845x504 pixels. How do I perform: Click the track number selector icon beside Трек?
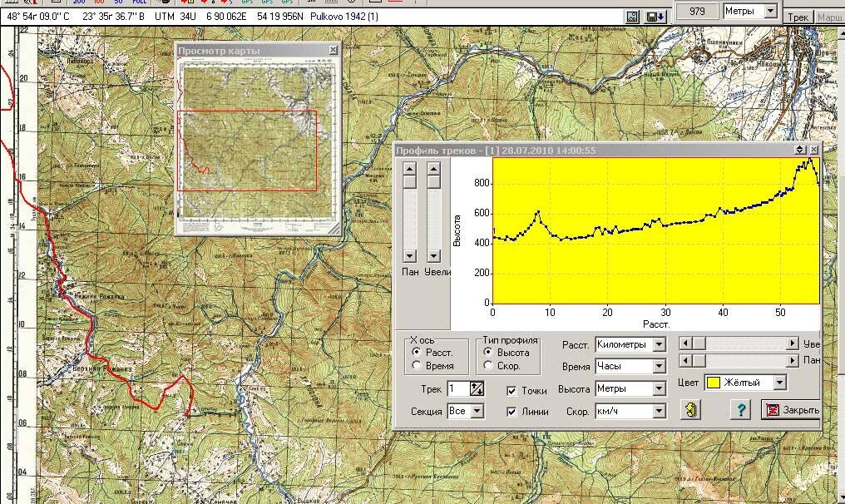477,389
